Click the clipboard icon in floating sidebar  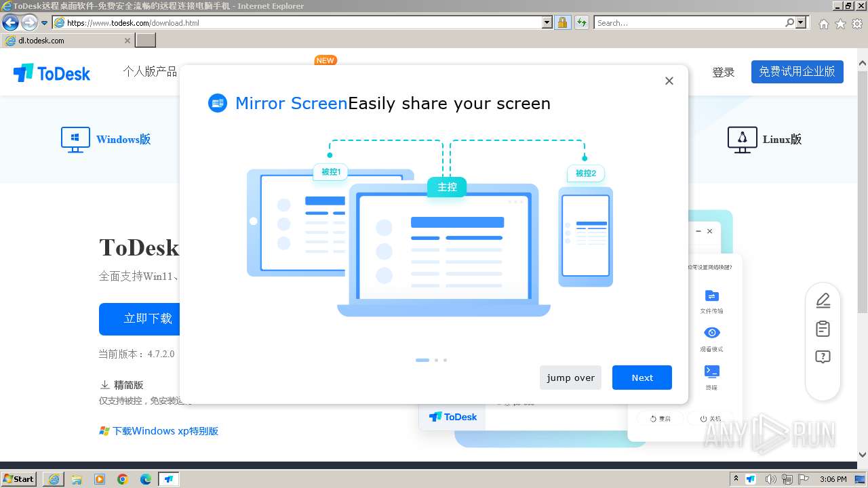coord(823,329)
